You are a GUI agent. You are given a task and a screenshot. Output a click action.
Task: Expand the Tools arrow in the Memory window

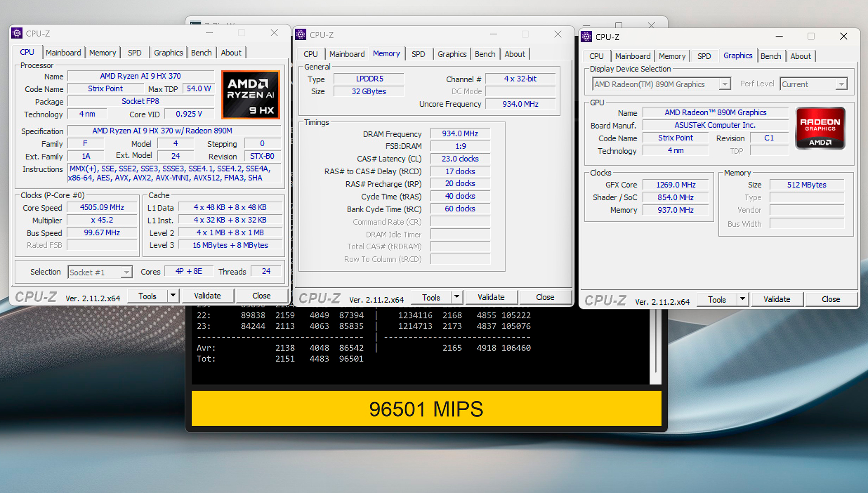click(457, 297)
